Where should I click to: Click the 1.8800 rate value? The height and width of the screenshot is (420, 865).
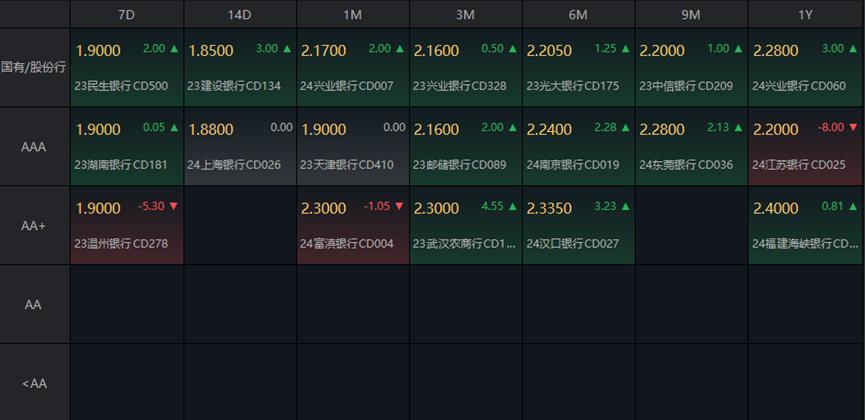coord(211,130)
